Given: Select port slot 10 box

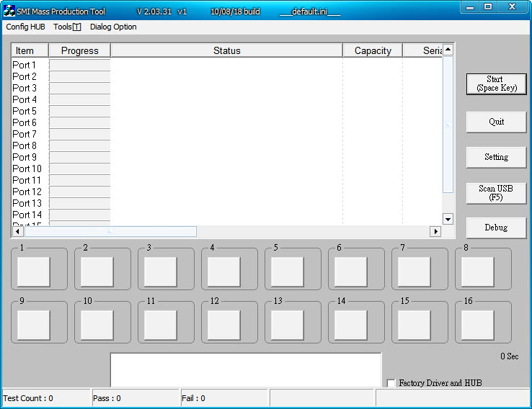Looking at the screenshot, I should pyautogui.click(x=97, y=325).
